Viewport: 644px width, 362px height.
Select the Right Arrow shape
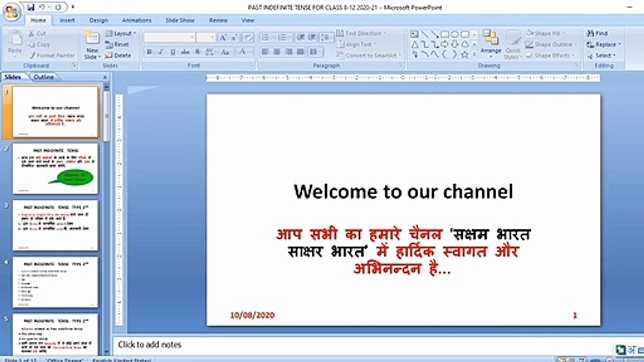point(445,44)
